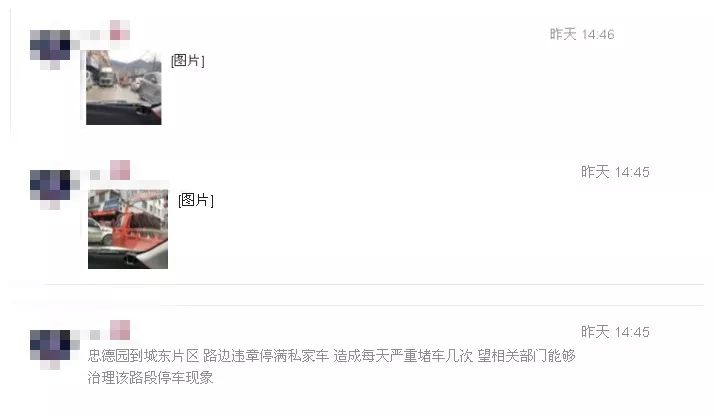Screen dimensions: 714x416
Task: Select the gray blurred username above the red truck photo
Action: [95, 175]
